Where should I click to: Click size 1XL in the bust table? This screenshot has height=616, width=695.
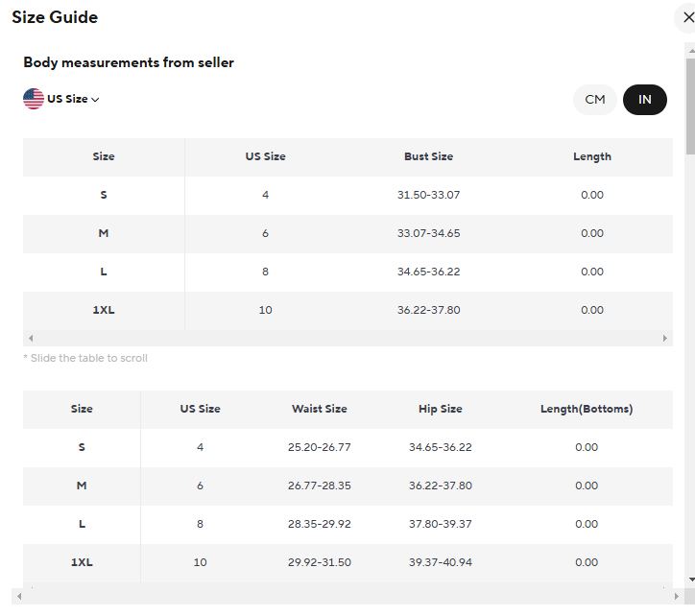click(x=104, y=310)
